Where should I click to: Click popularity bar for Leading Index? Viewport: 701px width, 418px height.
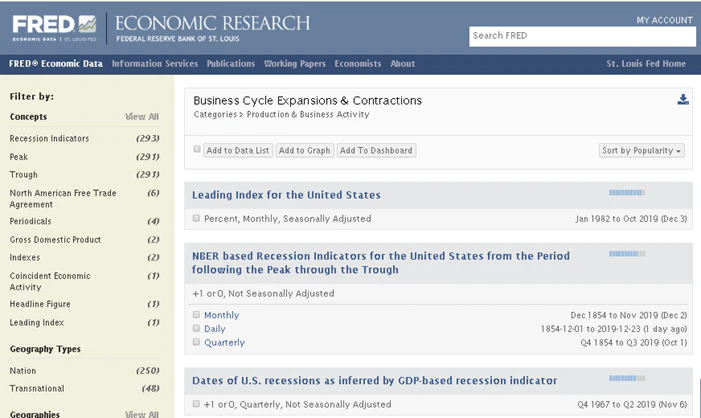(x=627, y=193)
